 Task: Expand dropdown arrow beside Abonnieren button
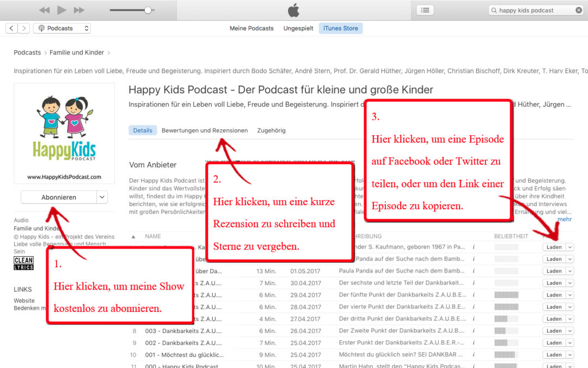(x=102, y=197)
